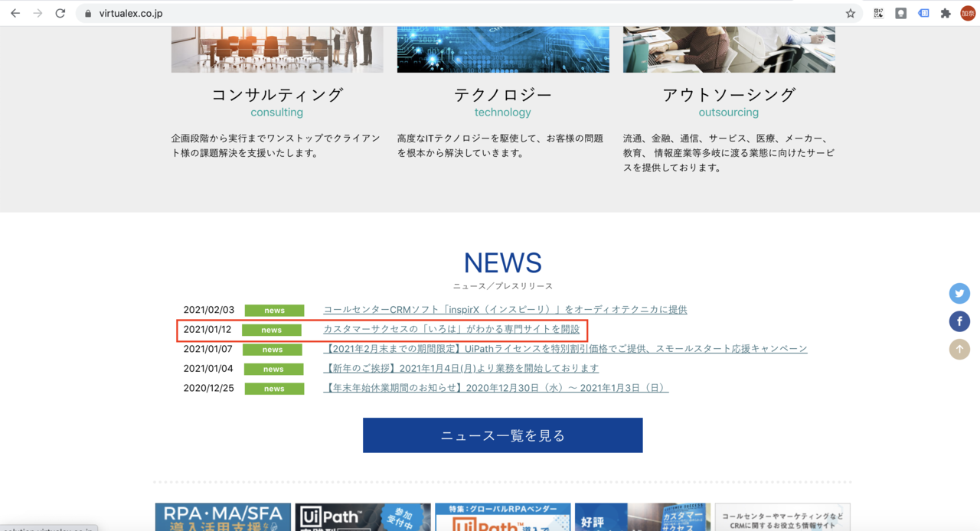The width and height of the screenshot is (980, 531).
Task: Focus the address bar showing virtualex.co.jp
Action: [x=467, y=13]
